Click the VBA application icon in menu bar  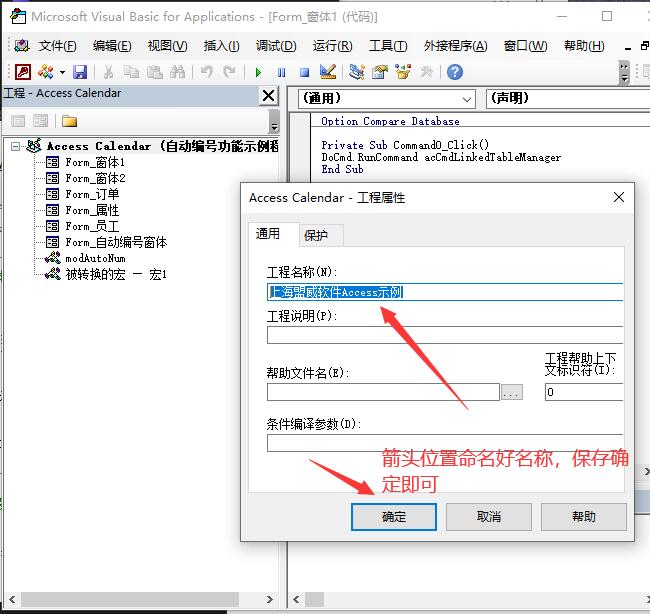click(22, 46)
